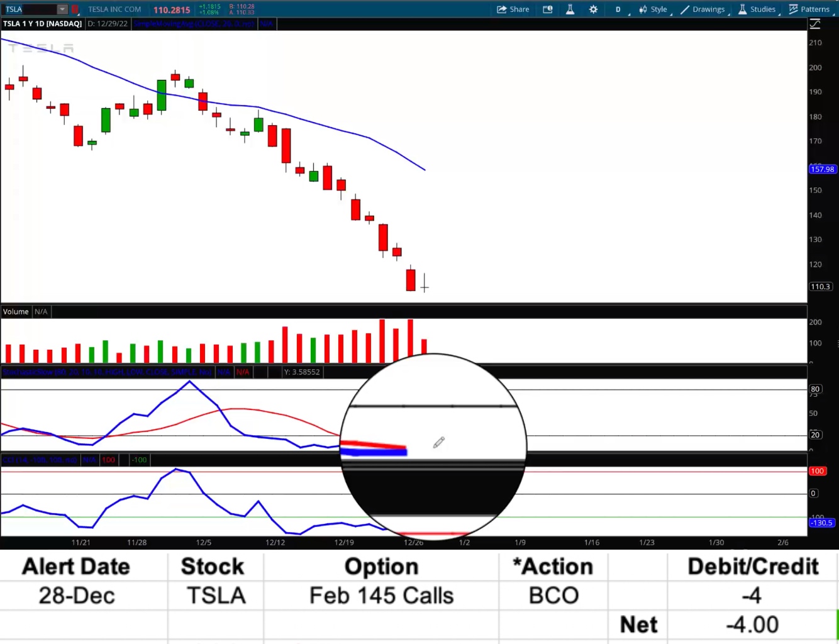Share the current chart
The width and height of the screenshot is (839, 644).
(x=513, y=9)
